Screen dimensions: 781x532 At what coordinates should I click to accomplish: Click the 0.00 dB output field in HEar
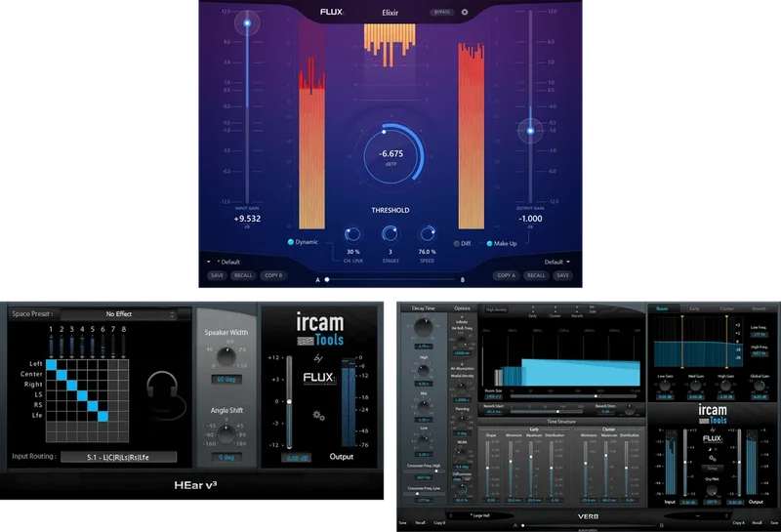[x=297, y=458]
